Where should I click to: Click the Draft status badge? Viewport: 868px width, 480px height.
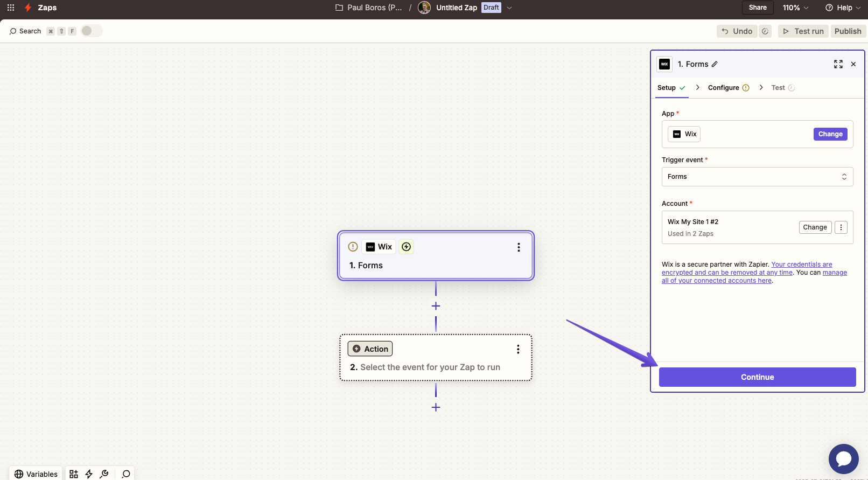pyautogui.click(x=491, y=8)
